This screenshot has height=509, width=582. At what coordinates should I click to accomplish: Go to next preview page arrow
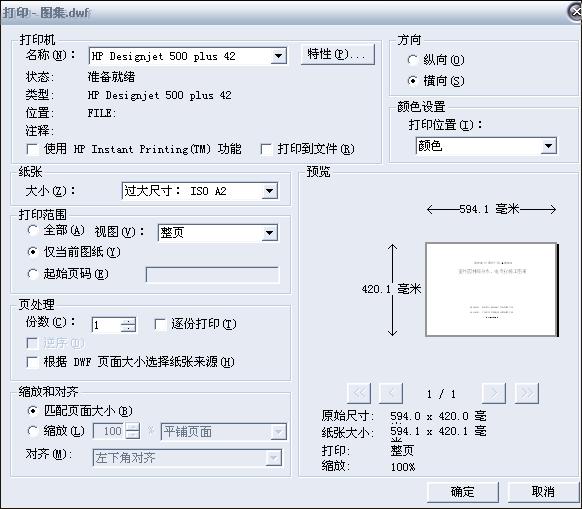pyautogui.click(x=494, y=393)
